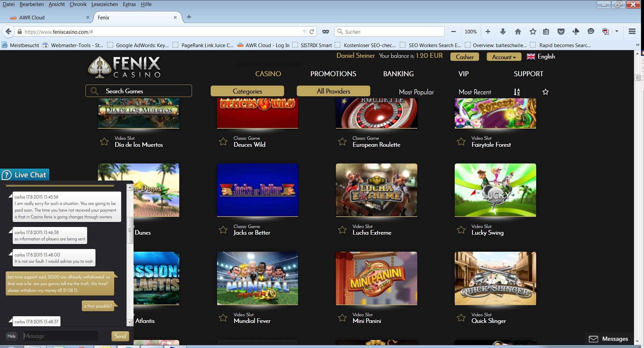644x348 pixels.
Task: Open the VIP page
Action: click(x=463, y=74)
